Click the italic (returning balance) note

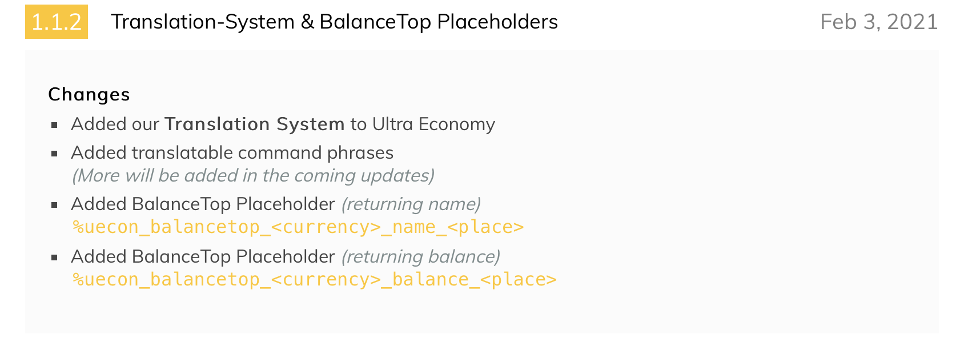pyautogui.click(x=421, y=256)
